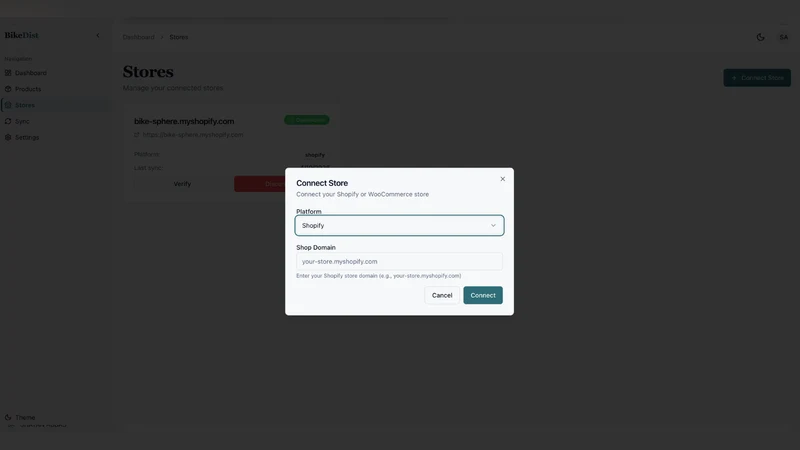
Task: Click the Connect button in dialog
Action: point(483,295)
